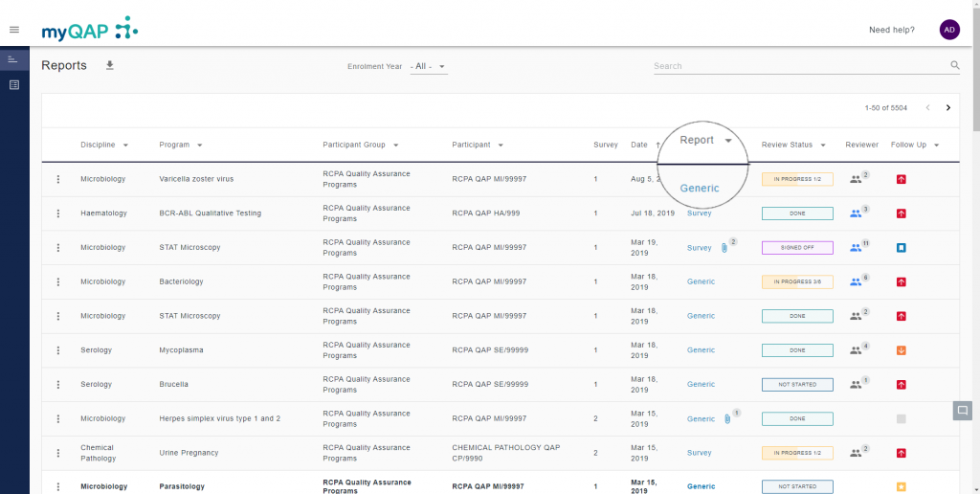Screen dimensions: 980x494
Task: Click the reviewers icon on Brucella row
Action: pos(856,385)
